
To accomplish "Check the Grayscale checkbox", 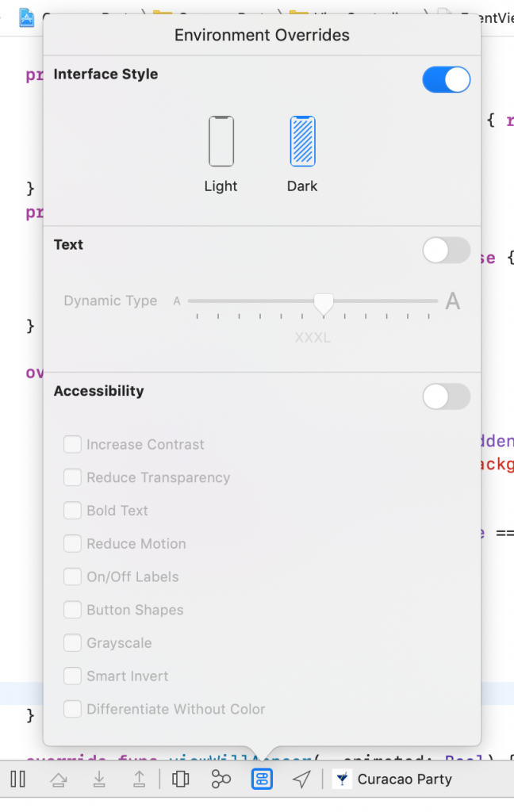I will click(73, 643).
